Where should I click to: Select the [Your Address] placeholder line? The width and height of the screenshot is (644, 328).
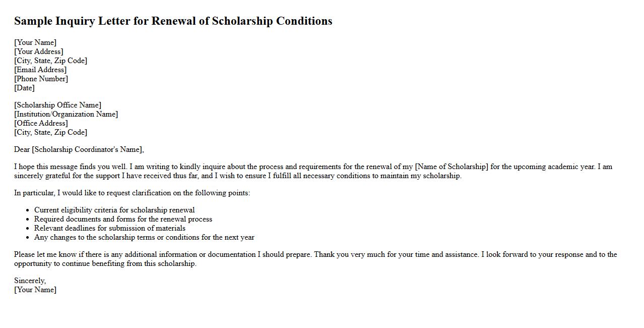click(39, 51)
